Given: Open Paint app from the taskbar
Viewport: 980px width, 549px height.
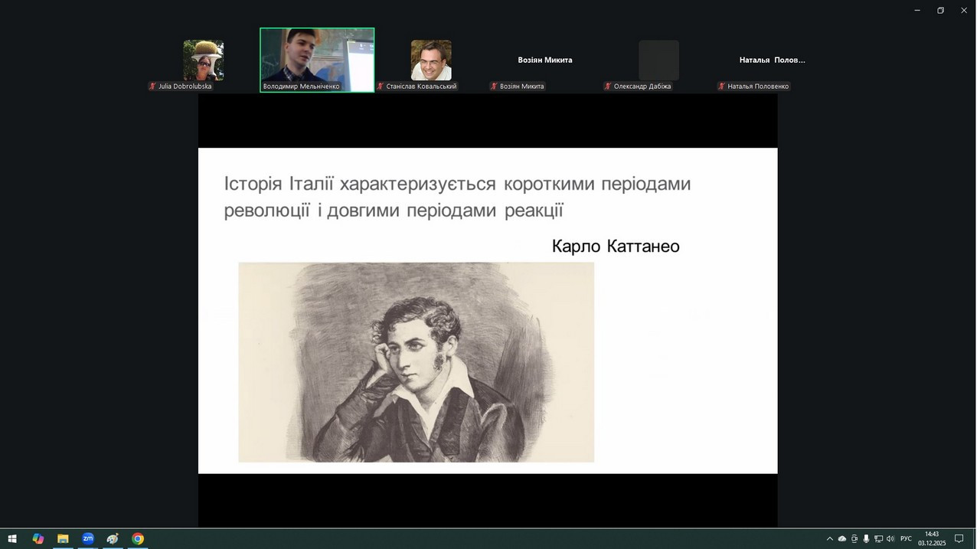Looking at the screenshot, I should pyautogui.click(x=113, y=539).
